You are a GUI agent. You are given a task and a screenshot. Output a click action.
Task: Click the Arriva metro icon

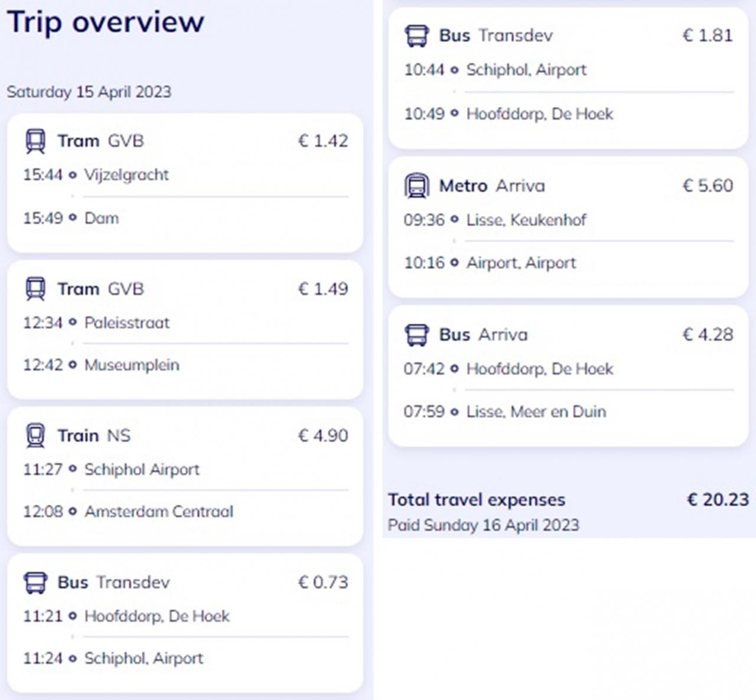[417, 186]
